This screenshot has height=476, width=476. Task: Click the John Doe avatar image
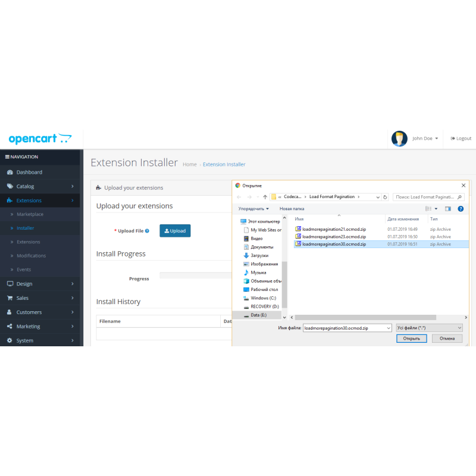[399, 139]
